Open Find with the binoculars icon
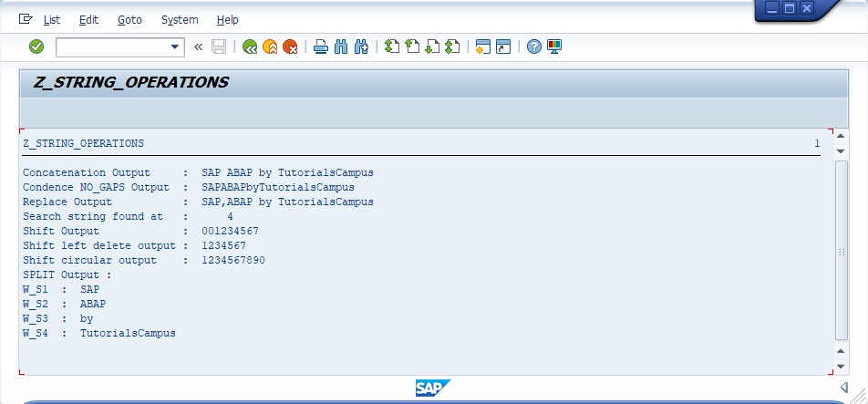Screen dimensions: 868x404 [341, 47]
